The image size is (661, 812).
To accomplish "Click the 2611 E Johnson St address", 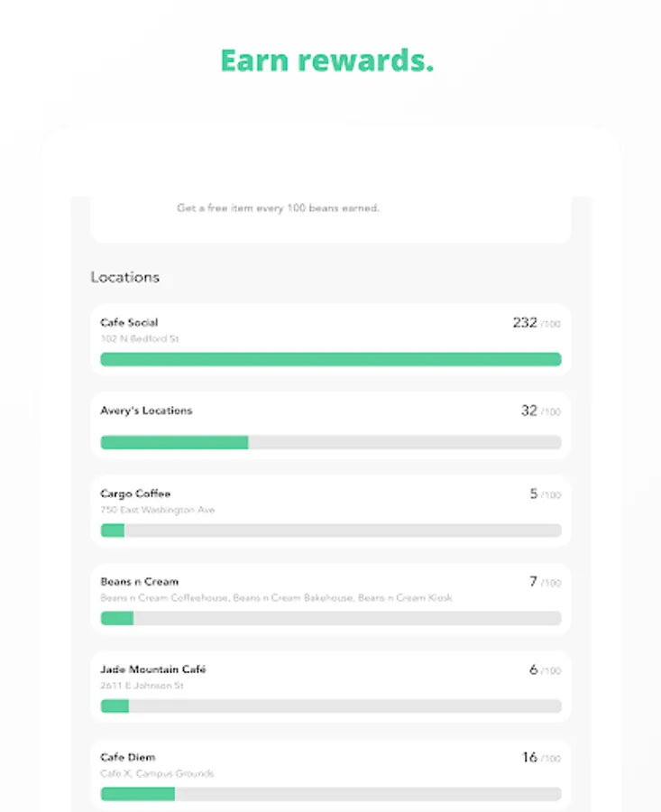I will [142, 686].
